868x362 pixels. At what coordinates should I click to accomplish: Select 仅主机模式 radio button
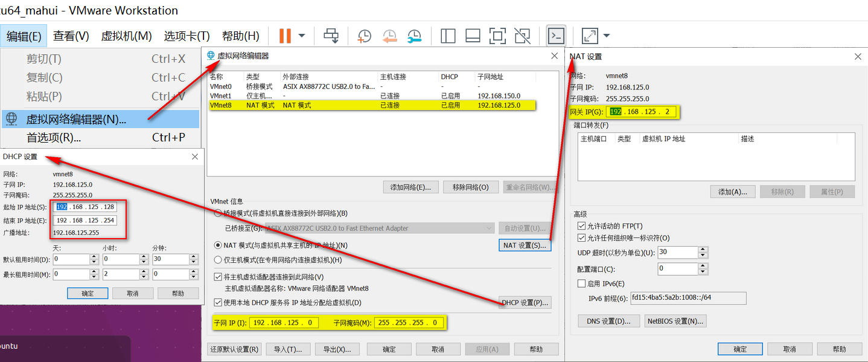[219, 260]
